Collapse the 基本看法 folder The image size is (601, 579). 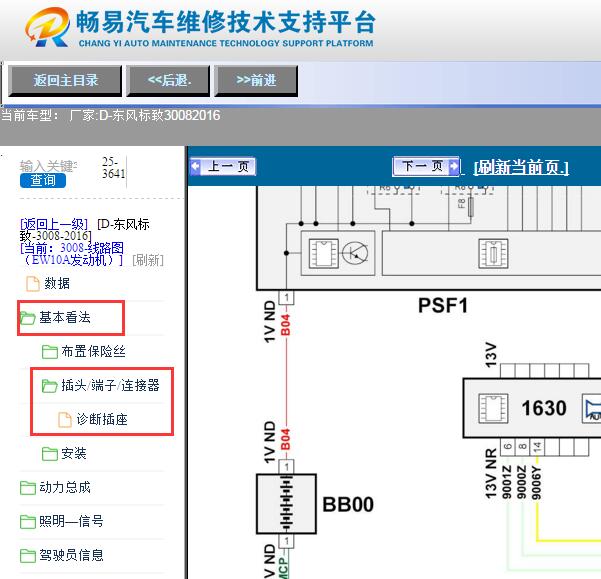[65, 317]
